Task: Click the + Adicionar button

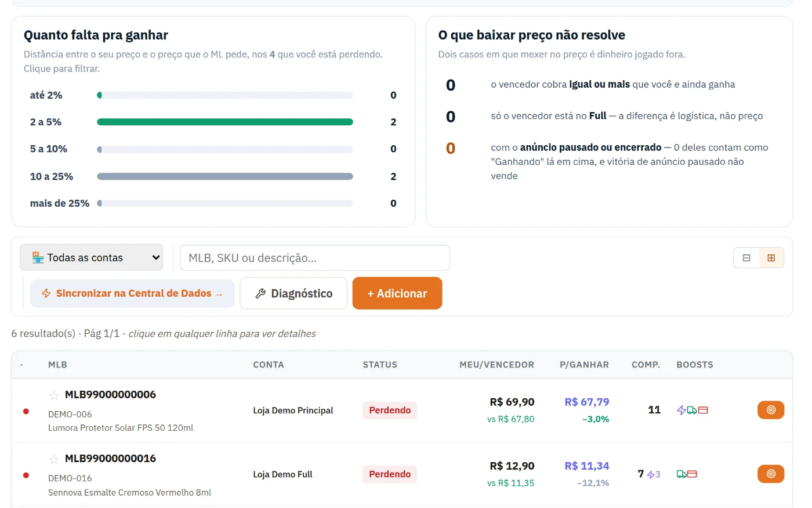Action: pyautogui.click(x=397, y=293)
